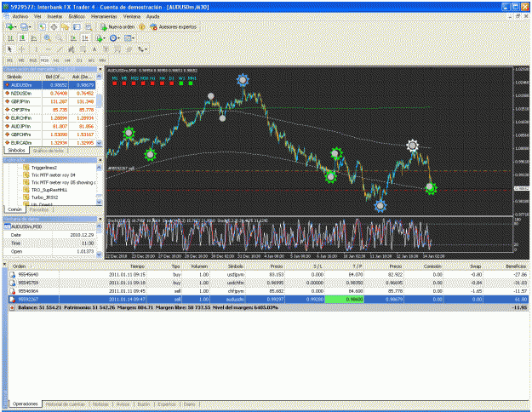Select order 95546964 chfjpym row
Screen dimensions: 532x412
point(268,291)
